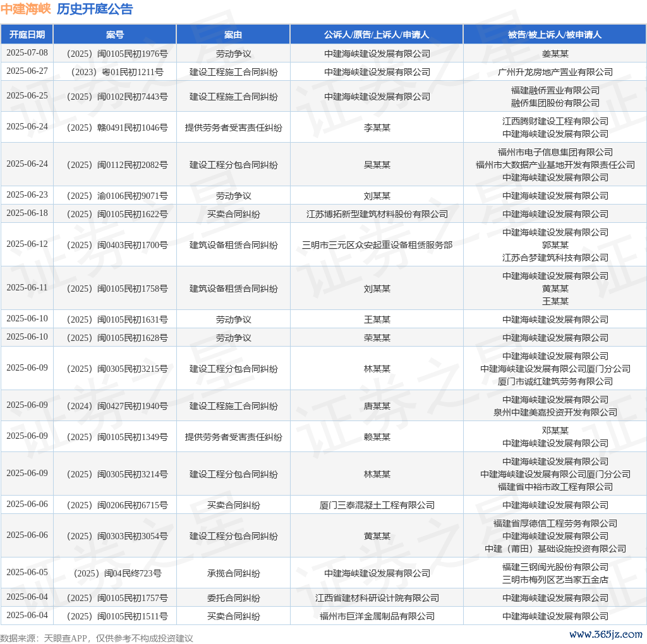Click the 承揽合同纠纷 case cause cell

click(233, 573)
